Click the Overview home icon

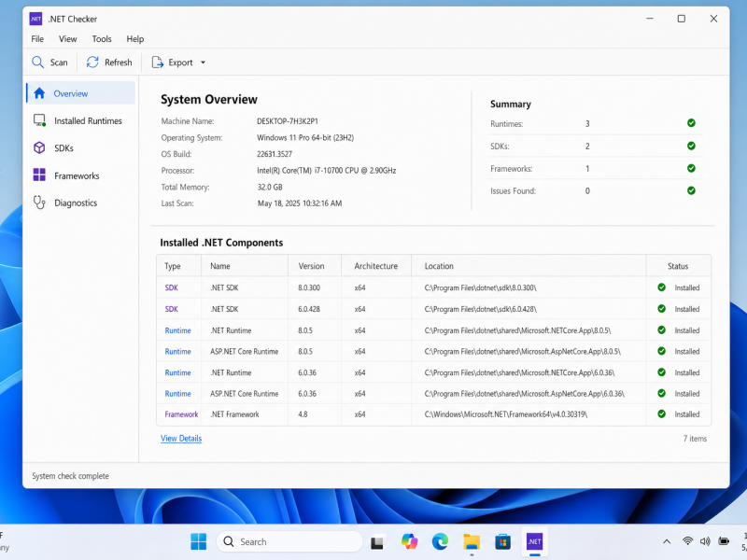pos(39,93)
